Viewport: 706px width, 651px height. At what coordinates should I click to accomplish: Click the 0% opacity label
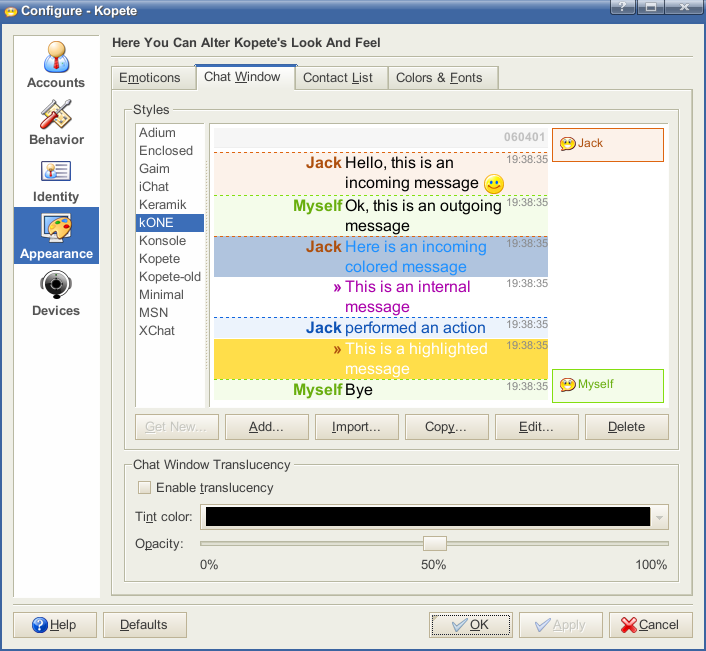(x=209, y=565)
